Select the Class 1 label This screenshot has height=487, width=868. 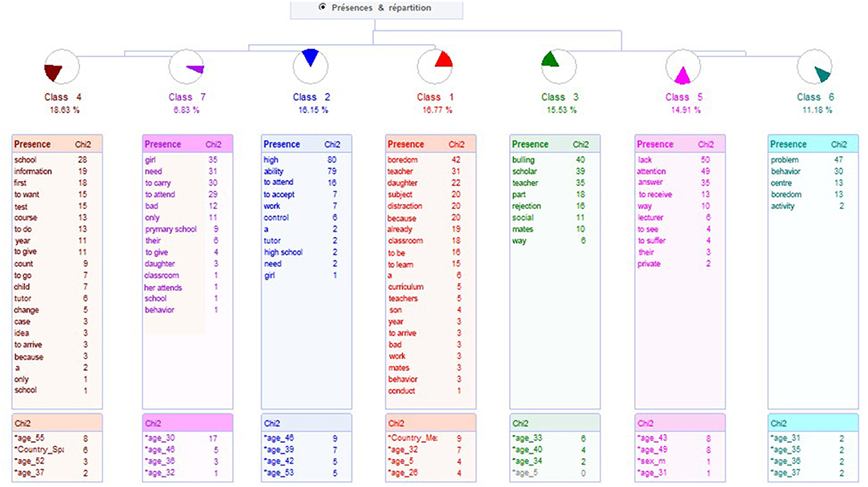tap(435, 97)
